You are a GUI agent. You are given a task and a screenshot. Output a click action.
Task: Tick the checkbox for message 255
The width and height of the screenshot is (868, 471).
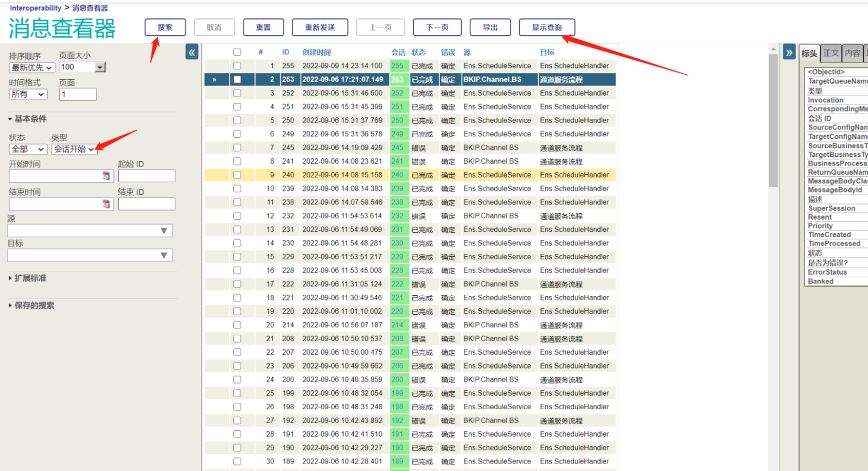point(237,66)
